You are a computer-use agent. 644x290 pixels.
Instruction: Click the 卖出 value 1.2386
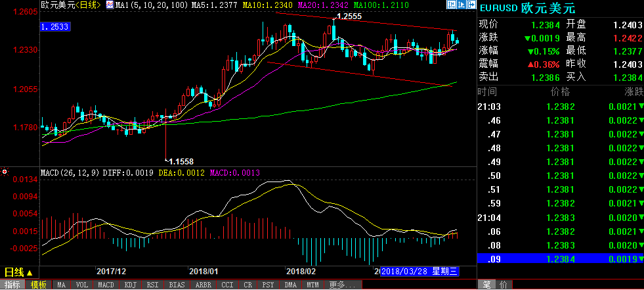click(x=546, y=77)
